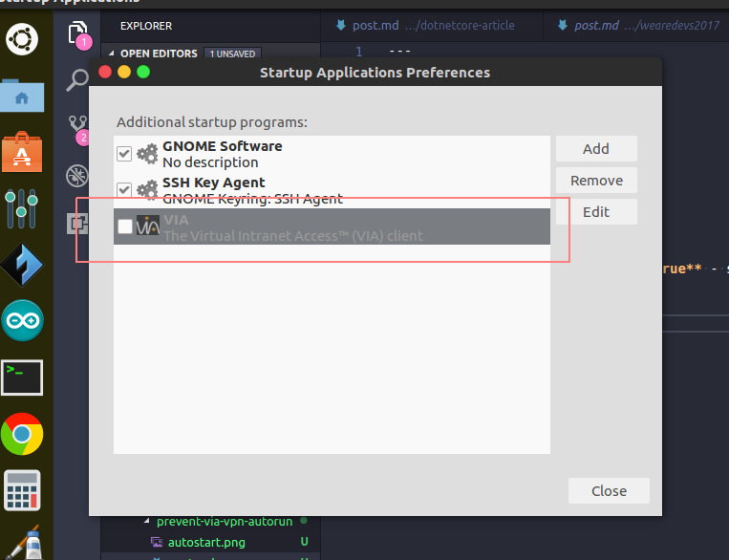Minimize dialog with yellow window button
The height and width of the screenshot is (560, 729).
coord(124,72)
